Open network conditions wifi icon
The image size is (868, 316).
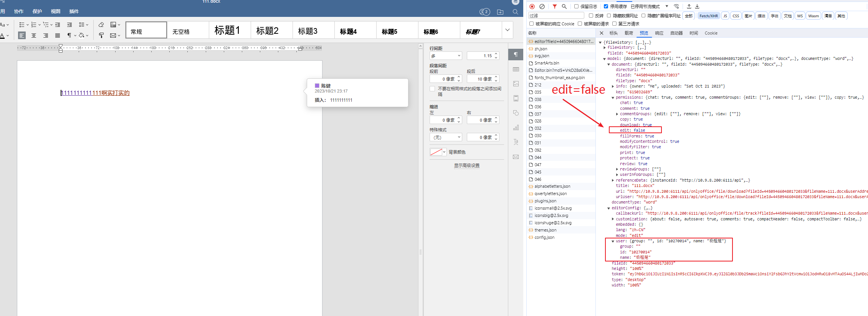click(x=676, y=7)
